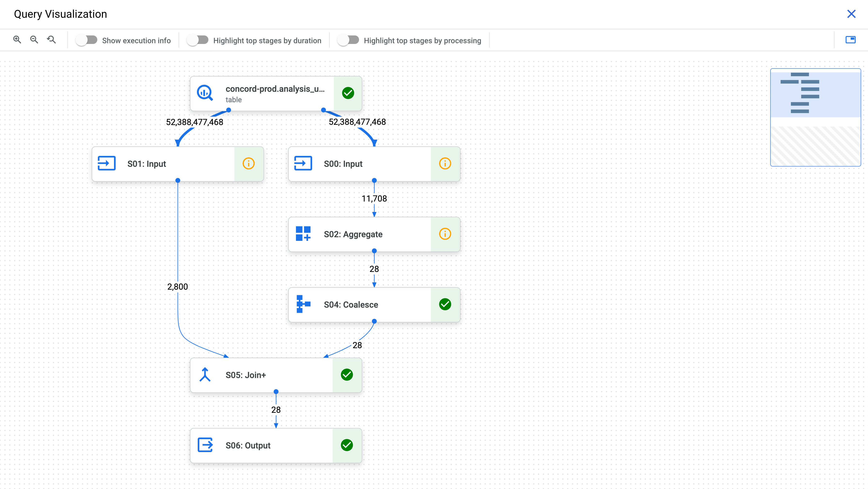Close the Query Visualization panel
The height and width of the screenshot is (489, 868).
(852, 14)
